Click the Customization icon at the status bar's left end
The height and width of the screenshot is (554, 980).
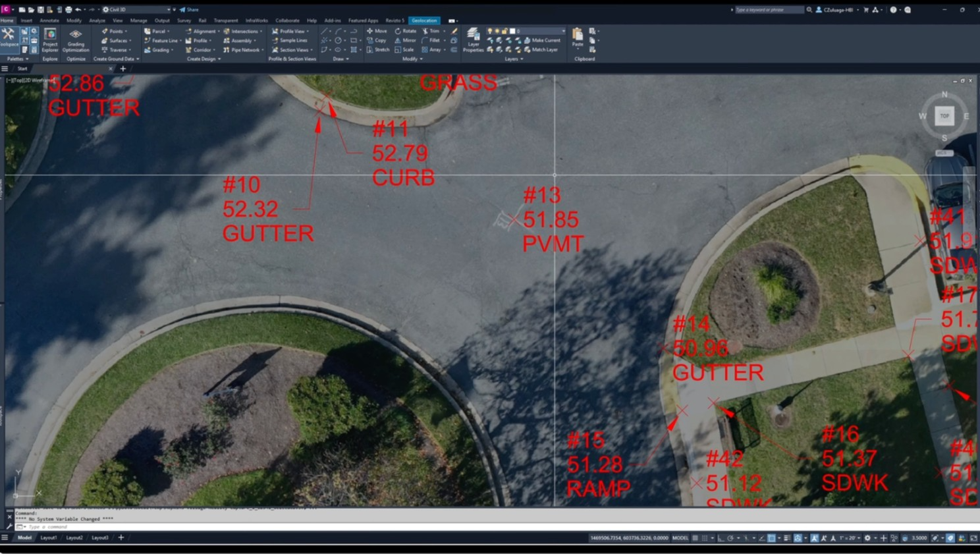tap(5, 538)
